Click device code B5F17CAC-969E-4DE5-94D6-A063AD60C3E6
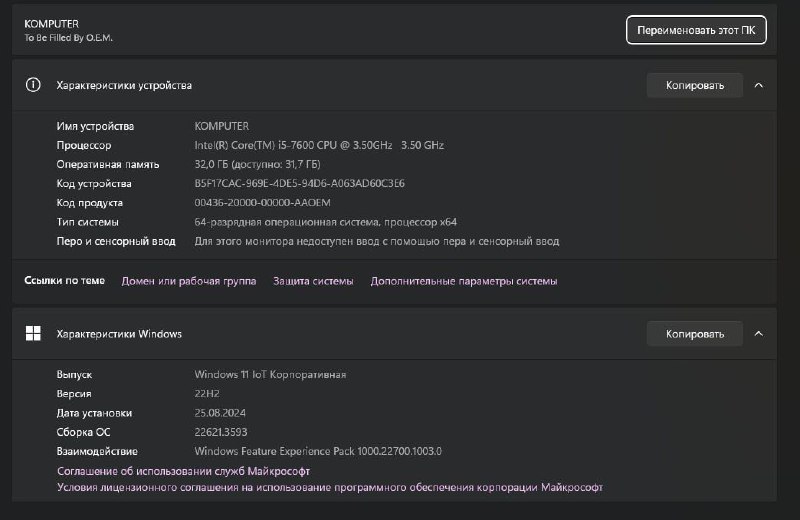 (299, 183)
